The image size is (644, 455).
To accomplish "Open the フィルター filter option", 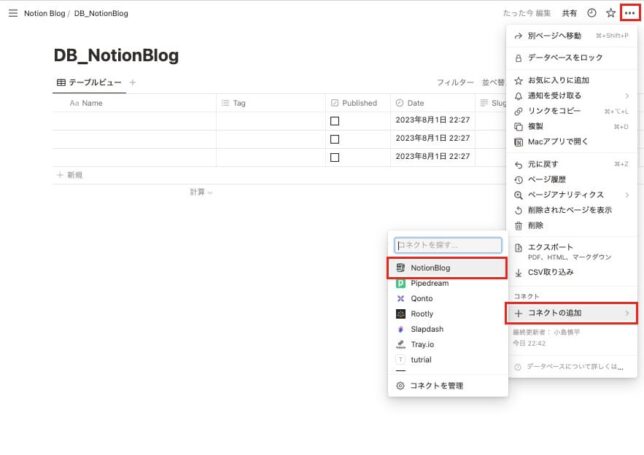I will pyautogui.click(x=455, y=83).
